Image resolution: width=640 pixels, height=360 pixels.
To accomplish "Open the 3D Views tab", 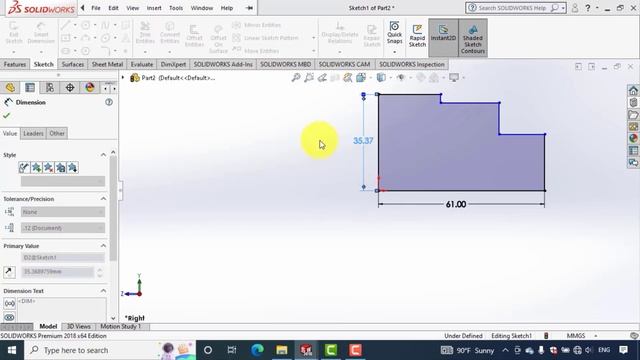I will pyautogui.click(x=78, y=327).
